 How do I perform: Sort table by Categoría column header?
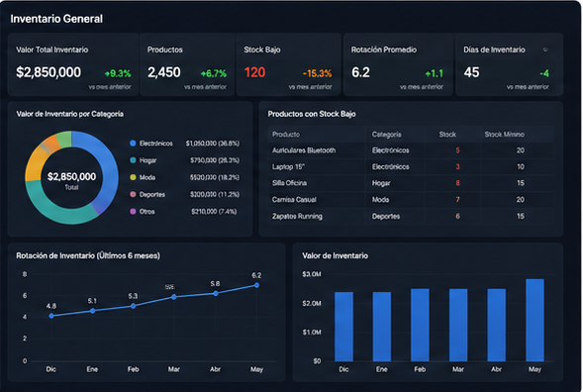[386, 135]
